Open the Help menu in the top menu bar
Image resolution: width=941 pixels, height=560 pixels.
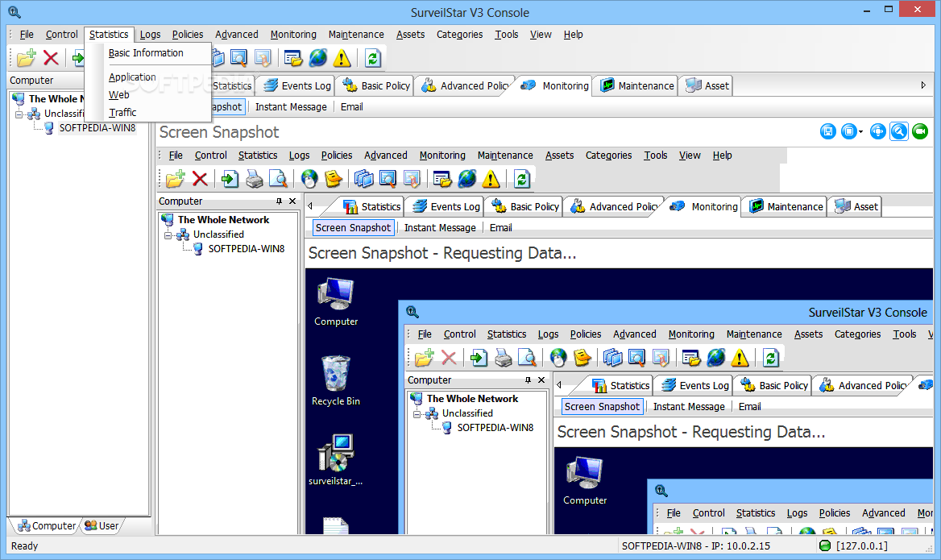573,34
